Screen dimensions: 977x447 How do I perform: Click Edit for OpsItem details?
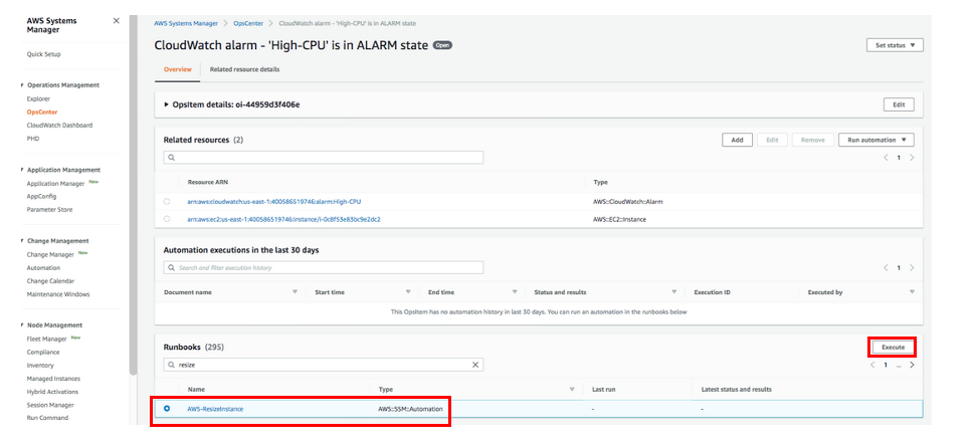coord(898,105)
